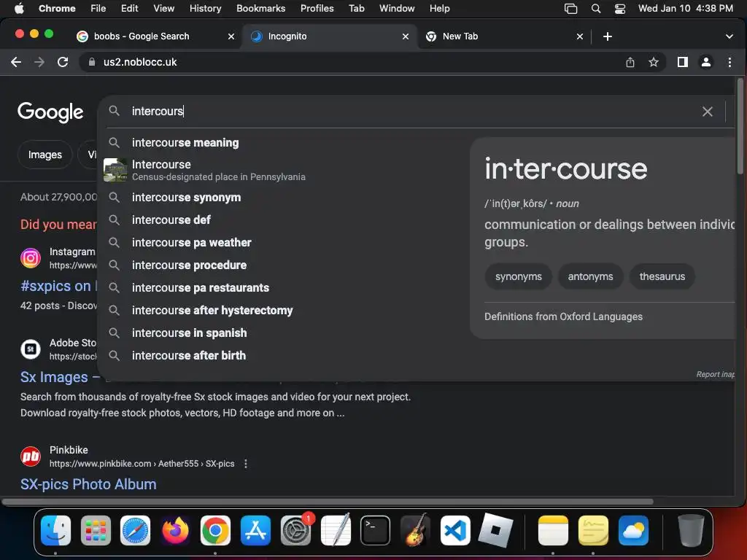Select suggestion intercourse pa weather
The width and height of the screenshot is (747, 560).
coord(192,242)
